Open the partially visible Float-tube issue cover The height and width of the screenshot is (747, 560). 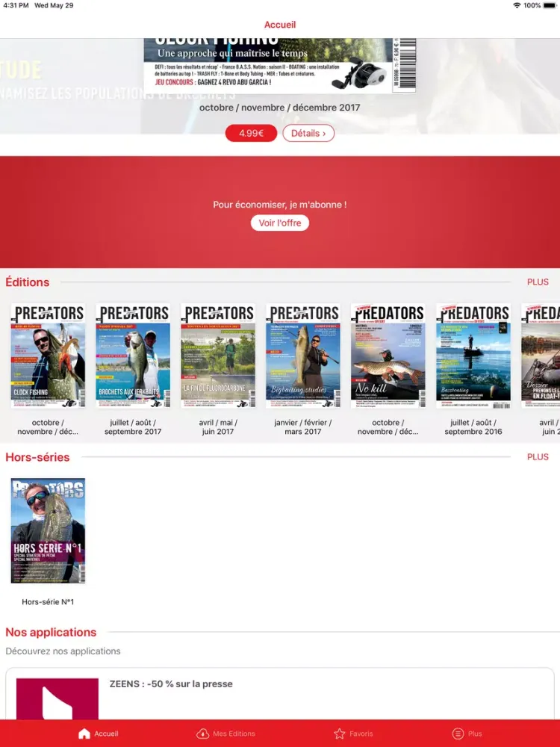541,356
